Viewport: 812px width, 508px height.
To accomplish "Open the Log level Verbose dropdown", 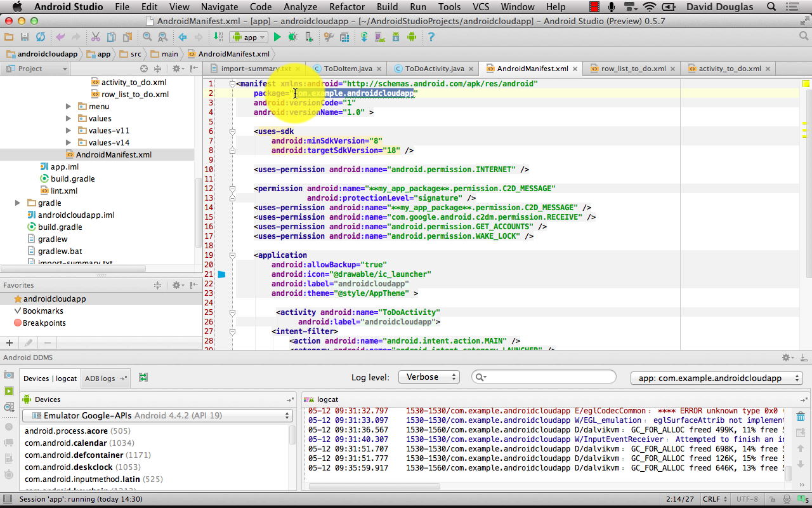I will (429, 377).
